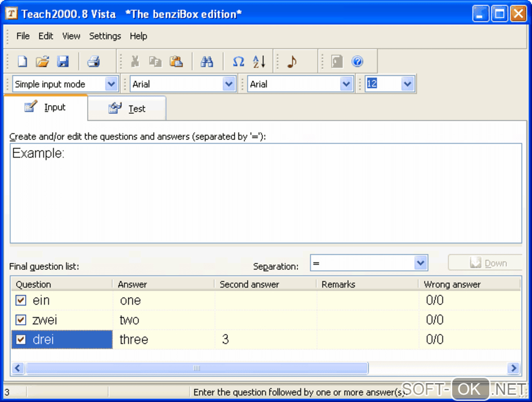The width and height of the screenshot is (532, 402).
Task: Paste from clipboard icon
Action: point(176,62)
